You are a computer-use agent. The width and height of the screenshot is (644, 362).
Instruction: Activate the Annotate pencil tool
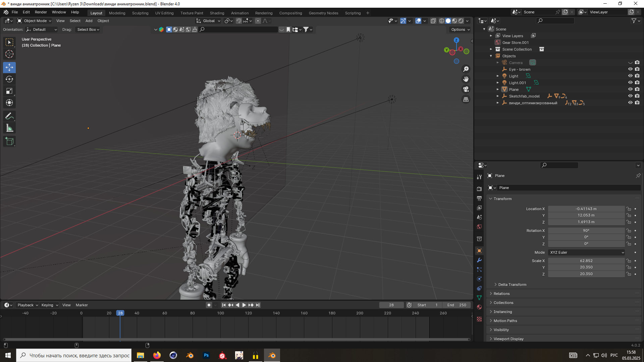9,116
